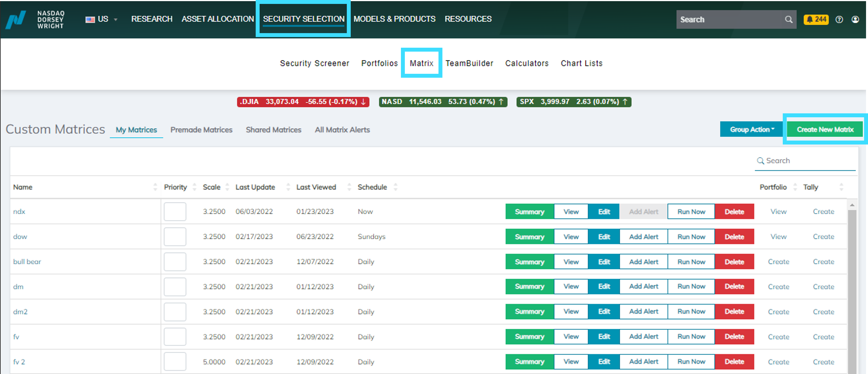Click the search magnifier above the matrices table
The height and width of the screenshot is (374, 868).
[x=761, y=161]
